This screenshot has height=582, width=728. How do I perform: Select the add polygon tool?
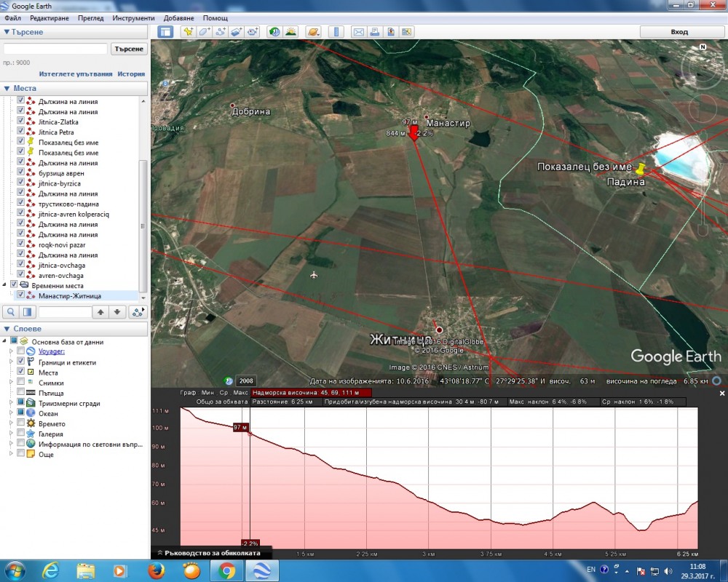click(203, 31)
